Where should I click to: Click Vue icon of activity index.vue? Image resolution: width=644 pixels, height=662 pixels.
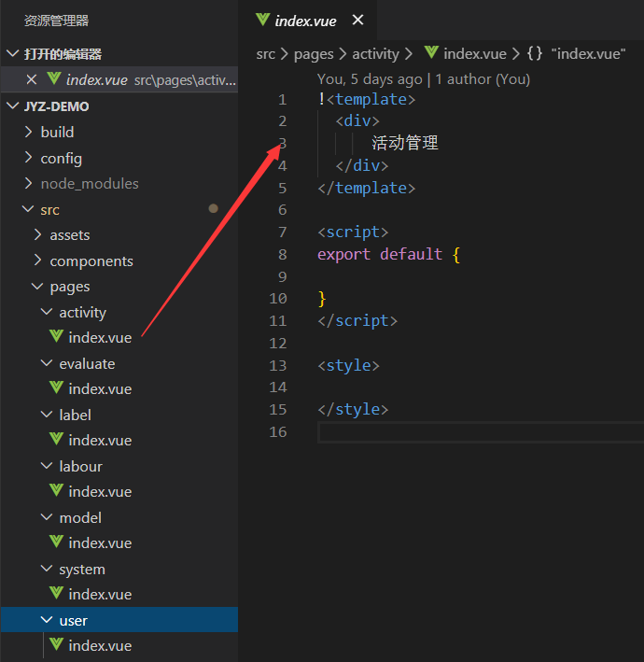56,336
